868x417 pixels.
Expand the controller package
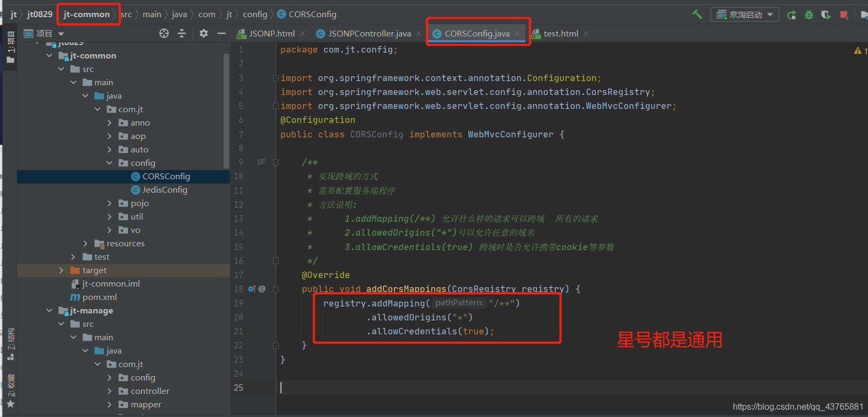(109, 391)
